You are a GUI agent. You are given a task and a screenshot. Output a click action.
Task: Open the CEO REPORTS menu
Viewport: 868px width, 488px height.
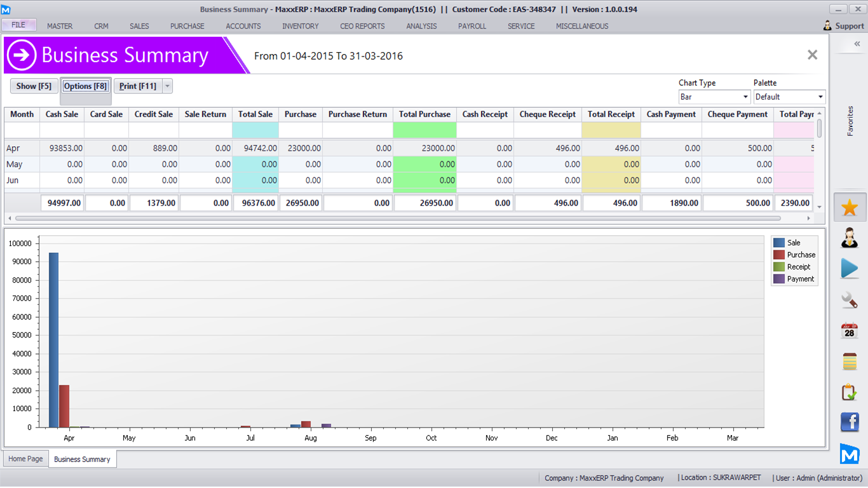(362, 26)
